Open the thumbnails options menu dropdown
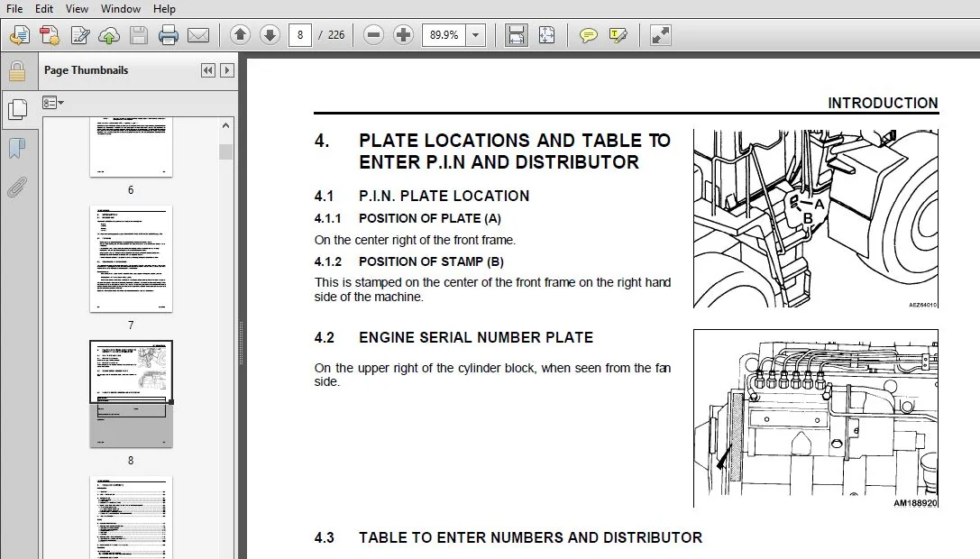The image size is (980, 559). 53,103
